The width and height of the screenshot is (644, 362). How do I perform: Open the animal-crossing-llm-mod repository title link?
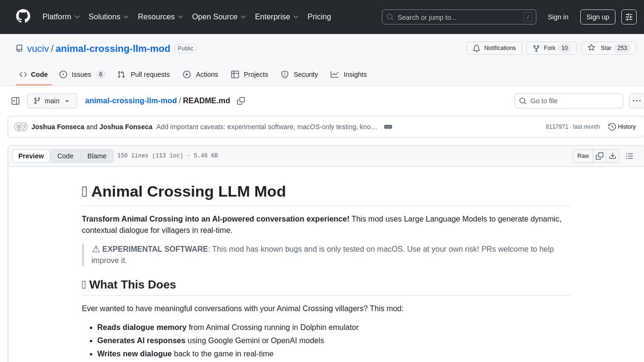pyautogui.click(x=113, y=48)
